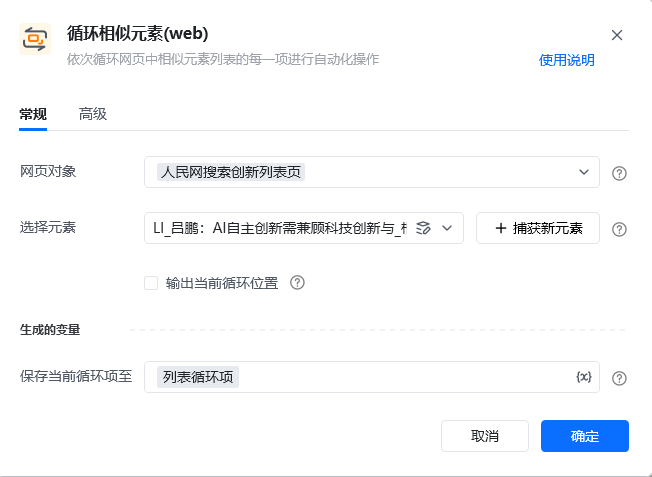The height and width of the screenshot is (477, 652).
Task: Switch to the 高级 tab
Action: (93, 114)
